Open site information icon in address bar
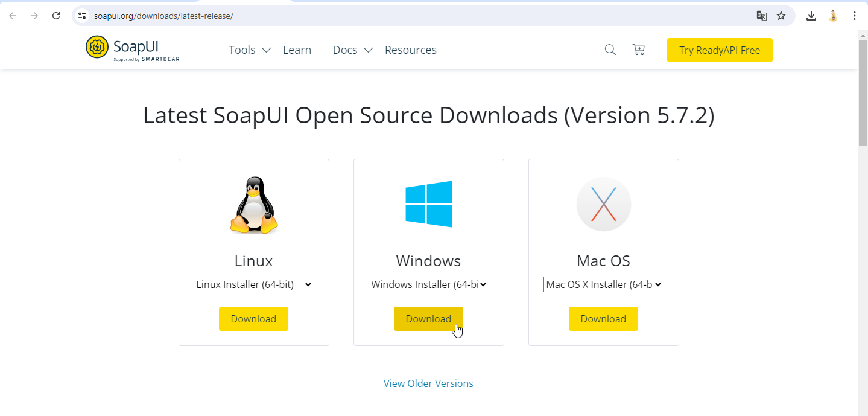The width and height of the screenshot is (868, 416). pos(83,16)
